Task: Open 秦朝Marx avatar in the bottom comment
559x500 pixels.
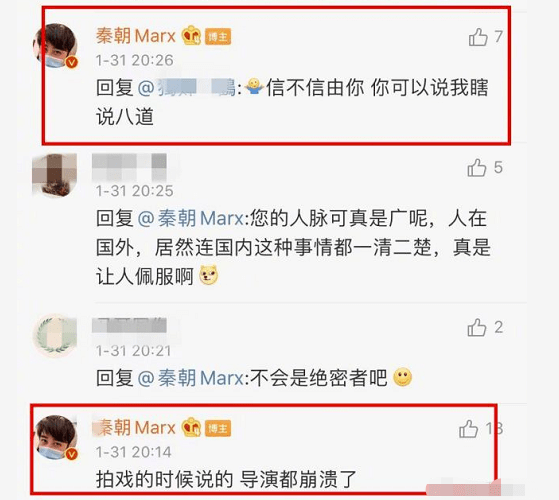Action: [55, 437]
